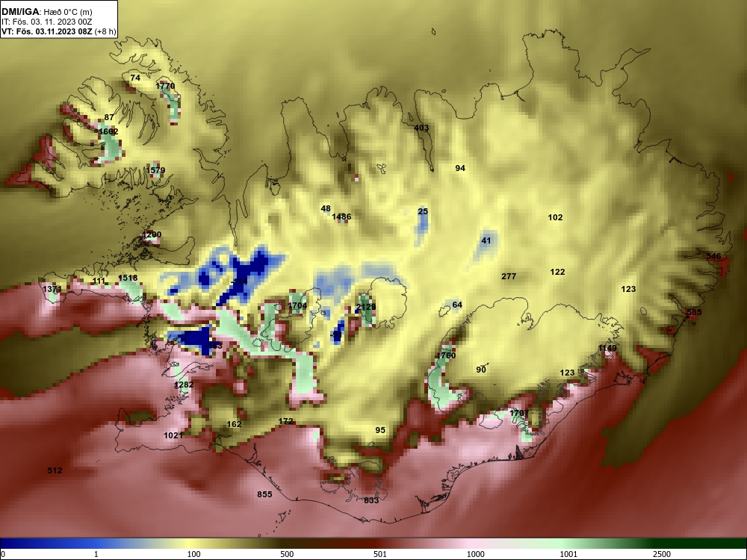The height and width of the screenshot is (560, 747).
Task: Select the map value 172
Action: point(285,421)
